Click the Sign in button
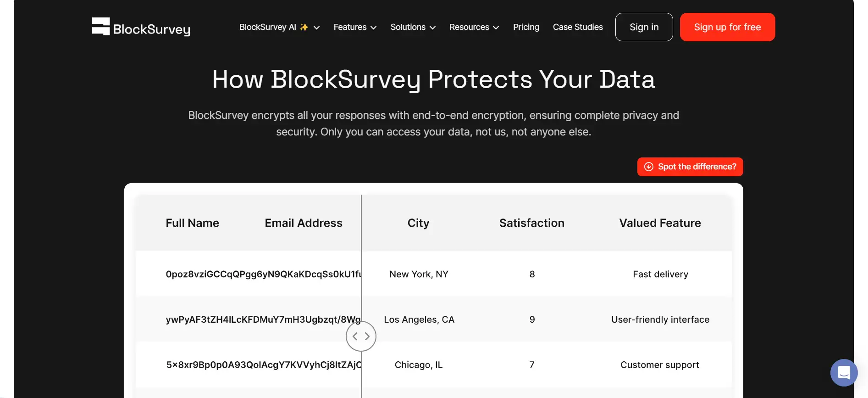 pos(644,27)
